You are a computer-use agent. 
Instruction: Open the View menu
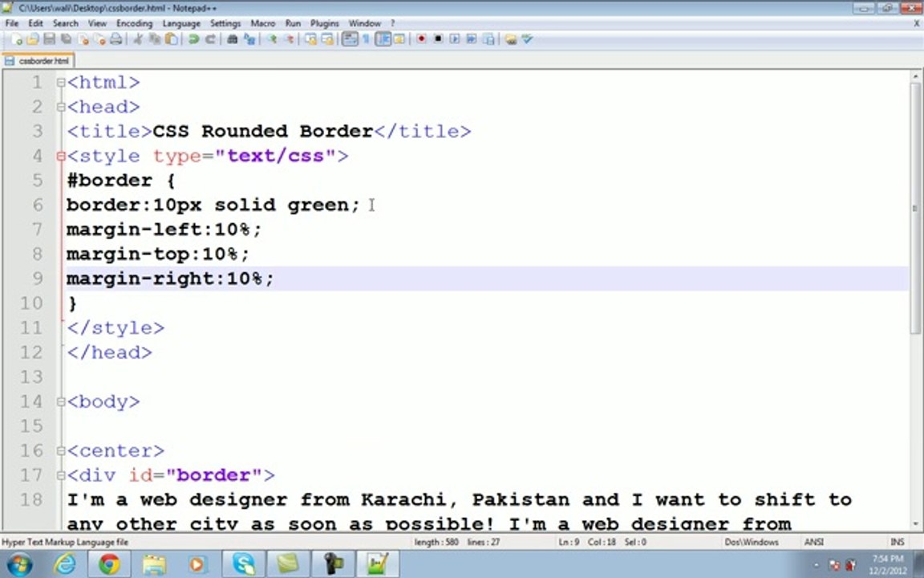(x=97, y=23)
